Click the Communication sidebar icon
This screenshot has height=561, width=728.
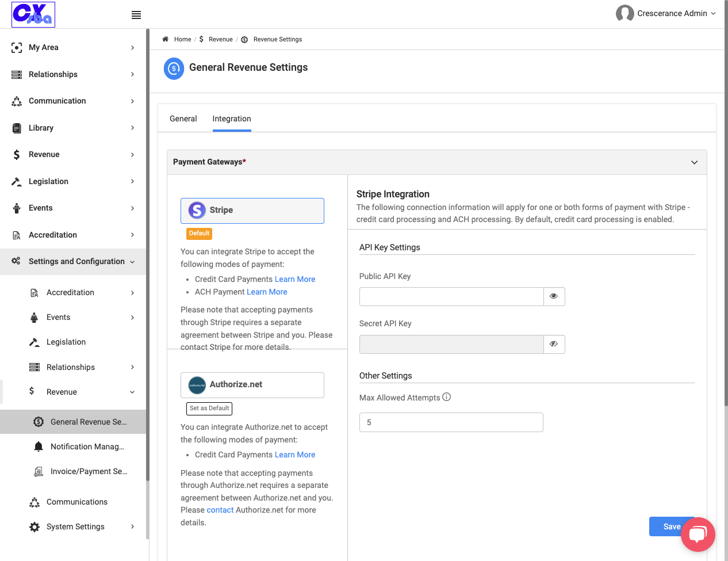(x=17, y=101)
